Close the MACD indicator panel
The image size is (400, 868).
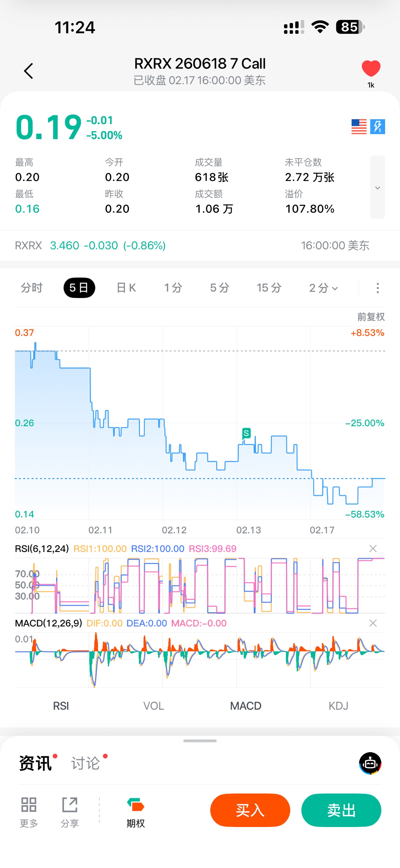click(x=373, y=623)
